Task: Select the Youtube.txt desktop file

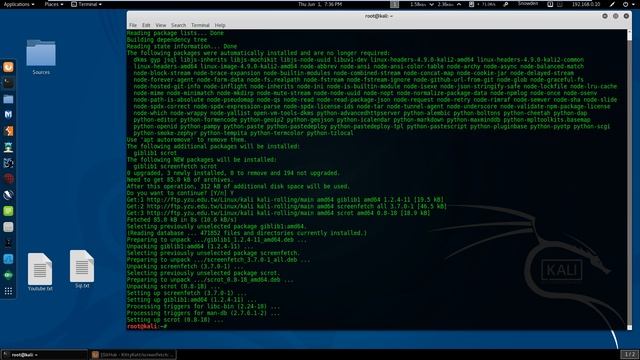Action: tap(40, 271)
